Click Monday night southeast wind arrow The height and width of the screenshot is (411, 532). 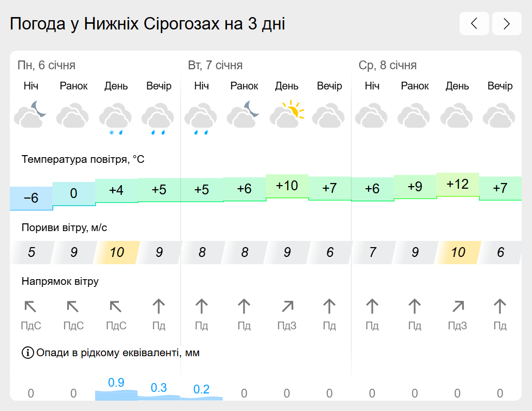(31, 307)
